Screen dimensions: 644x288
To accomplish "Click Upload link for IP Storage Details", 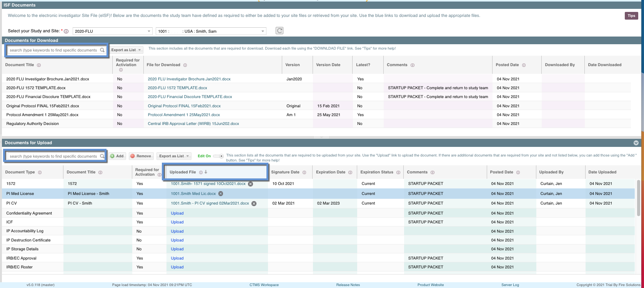I will (x=177, y=249).
